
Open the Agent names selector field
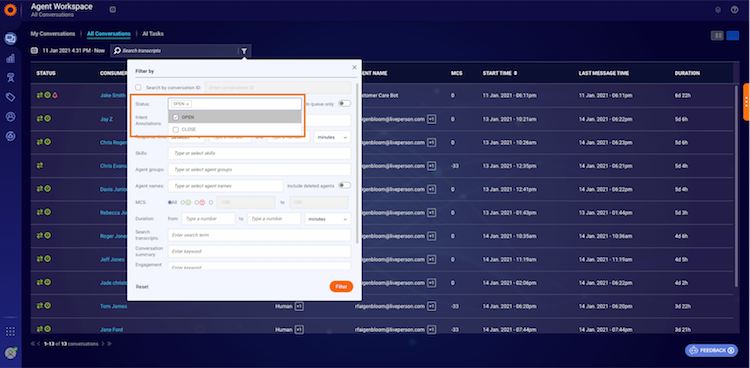[225, 186]
